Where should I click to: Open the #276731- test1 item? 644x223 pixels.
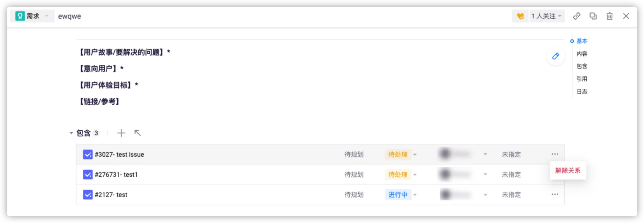(x=116, y=174)
